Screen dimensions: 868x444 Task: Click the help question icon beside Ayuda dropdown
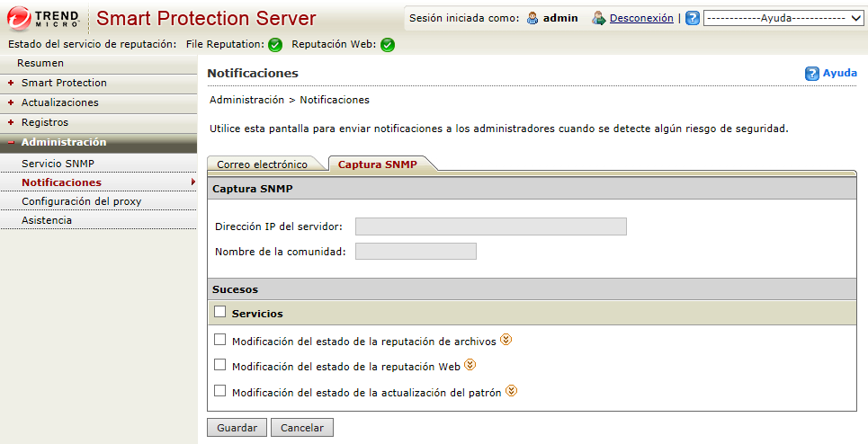(693, 18)
